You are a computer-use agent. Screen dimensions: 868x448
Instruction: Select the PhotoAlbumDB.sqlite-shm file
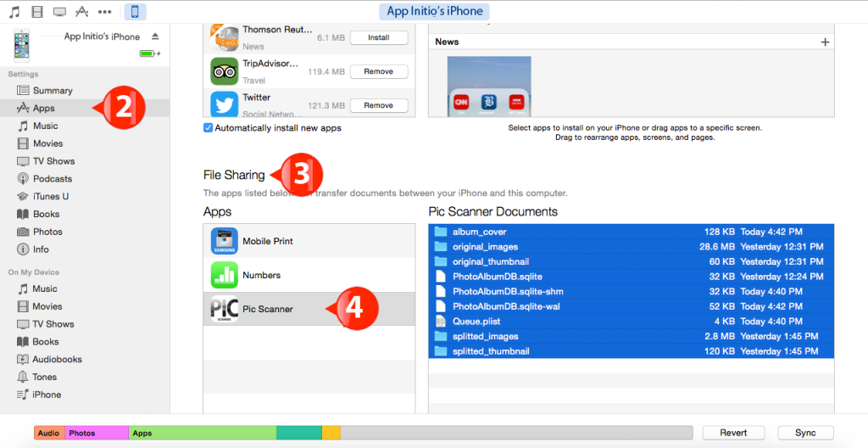point(631,292)
